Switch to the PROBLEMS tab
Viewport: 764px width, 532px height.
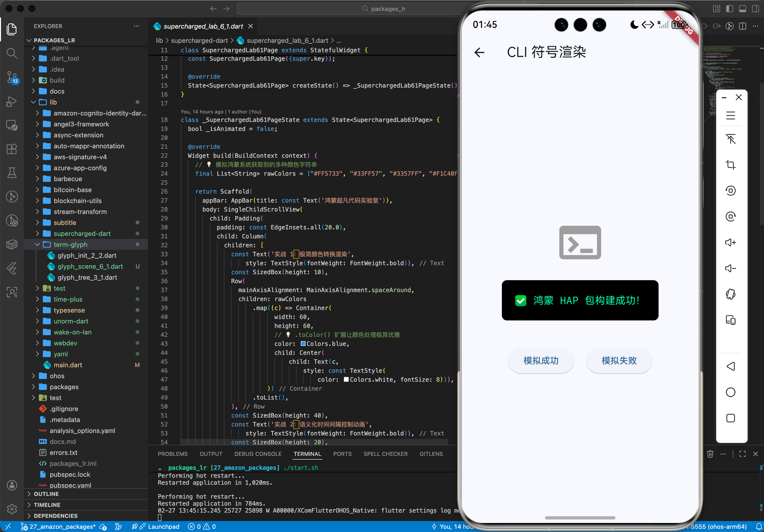(172, 454)
